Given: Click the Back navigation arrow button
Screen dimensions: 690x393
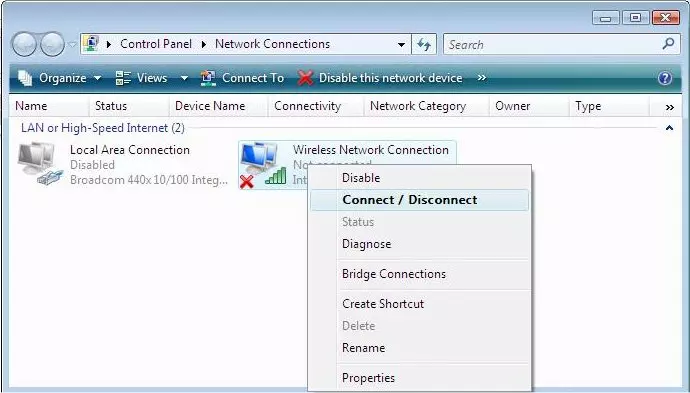Looking at the screenshot, I should tap(24, 44).
